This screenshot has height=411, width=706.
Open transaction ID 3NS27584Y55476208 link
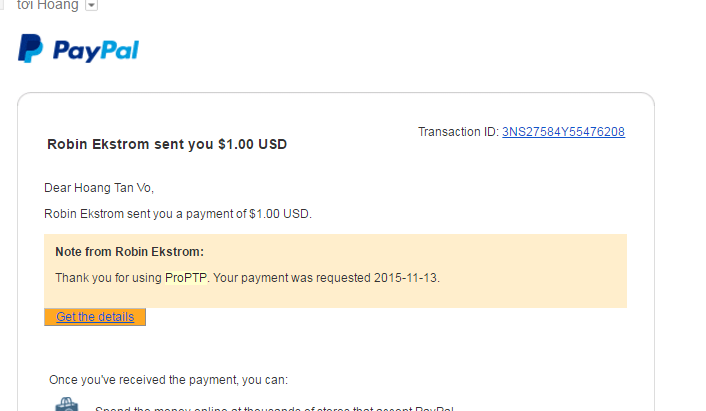coord(563,132)
